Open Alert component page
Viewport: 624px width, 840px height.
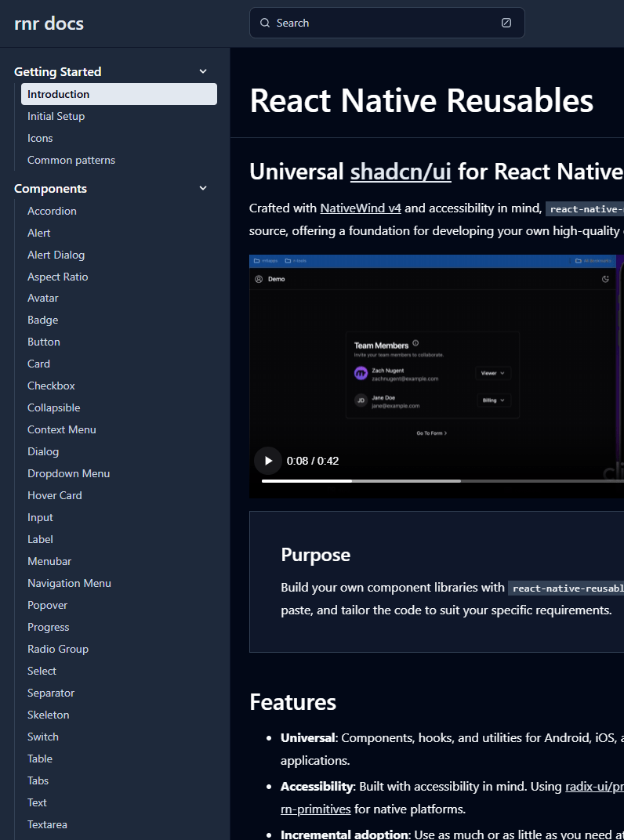pyautogui.click(x=39, y=233)
